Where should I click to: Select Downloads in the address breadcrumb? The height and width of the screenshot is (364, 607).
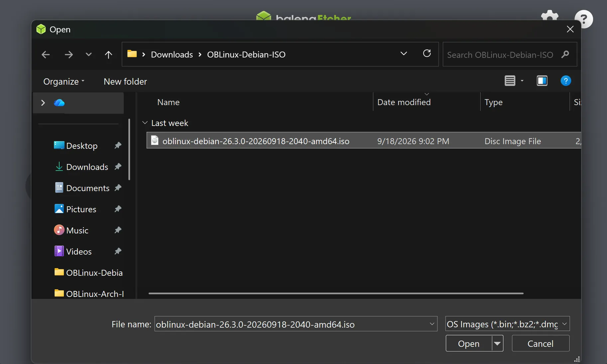coord(172,54)
